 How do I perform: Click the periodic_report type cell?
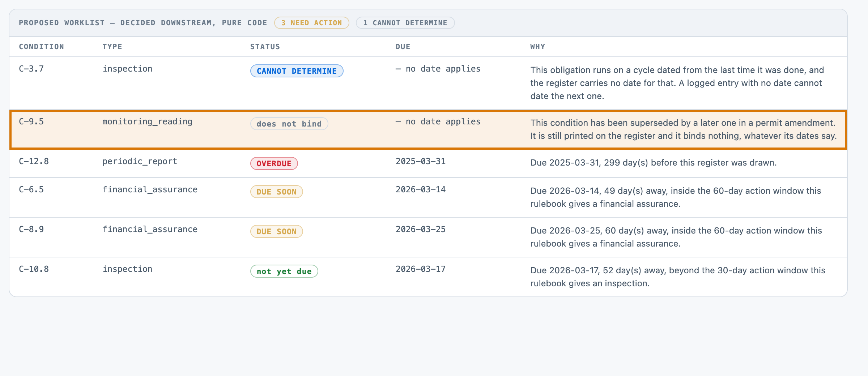coord(140,161)
